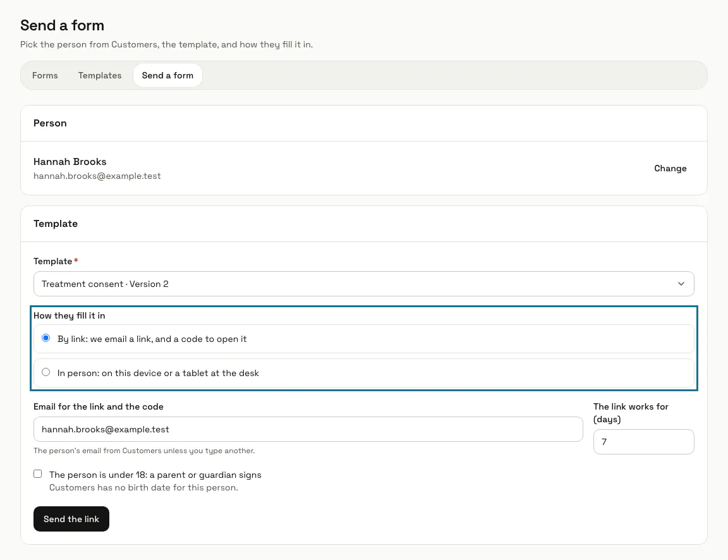The image size is (728, 560).
Task: Click the Template dropdown chevron arrow
Action: click(681, 284)
